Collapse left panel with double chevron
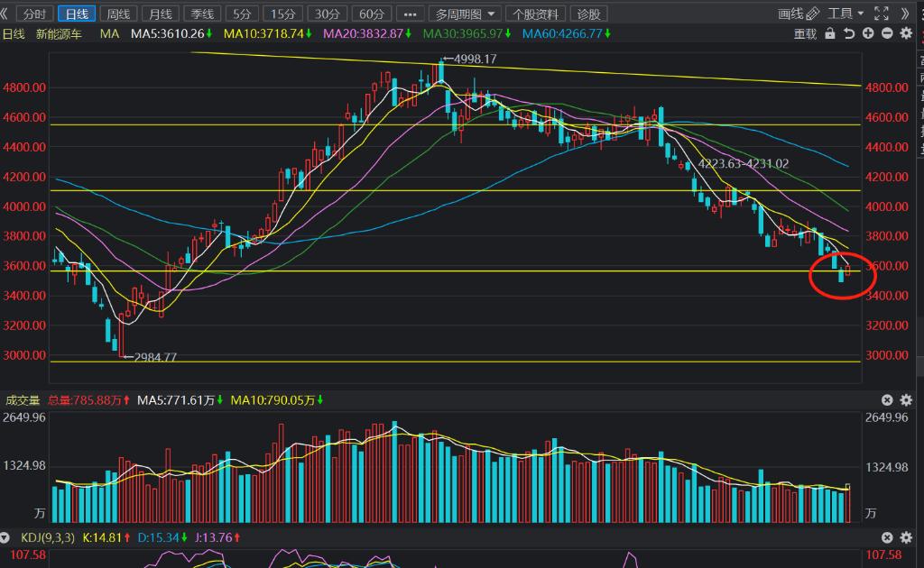The image size is (924, 568). tap(5, 14)
